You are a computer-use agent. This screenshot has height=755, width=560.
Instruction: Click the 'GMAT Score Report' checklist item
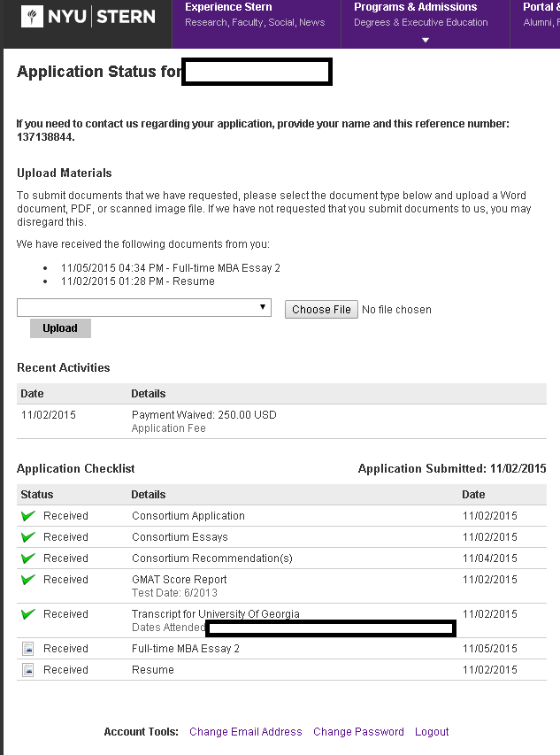pyautogui.click(x=179, y=579)
